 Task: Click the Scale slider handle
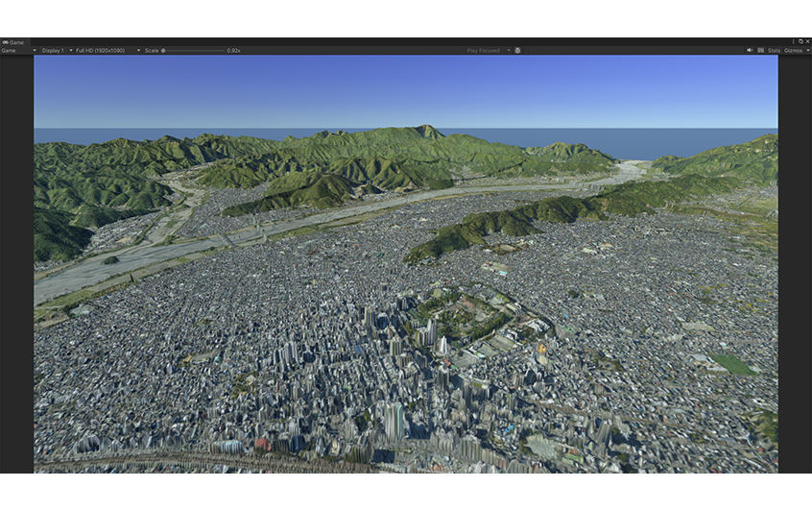(x=163, y=51)
